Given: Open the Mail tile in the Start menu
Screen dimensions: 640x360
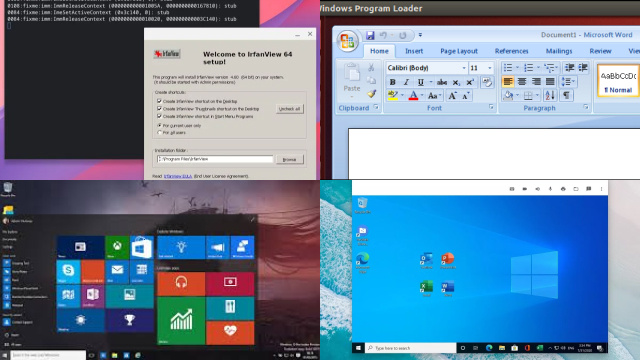Looking at the screenshot, I should (117, 271).
